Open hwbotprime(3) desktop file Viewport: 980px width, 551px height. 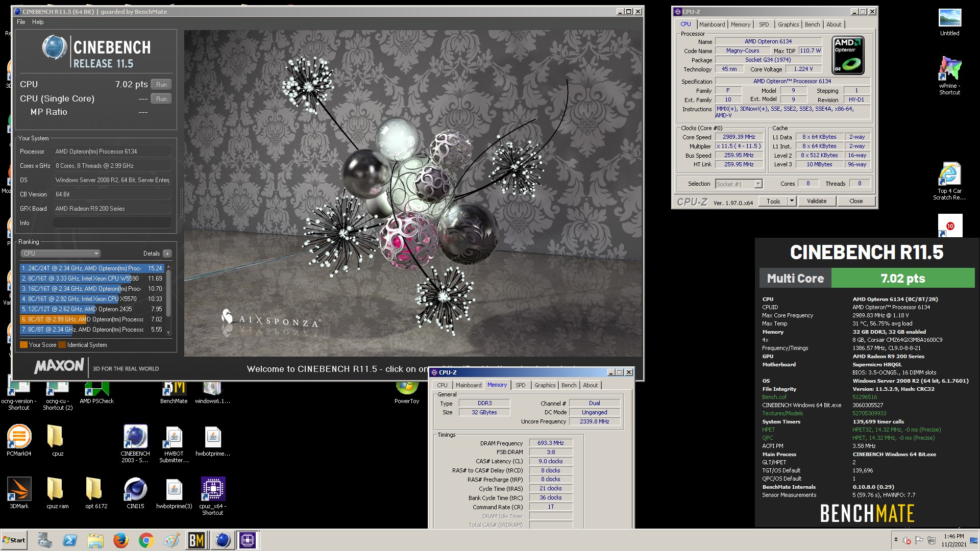coord(174,493)
